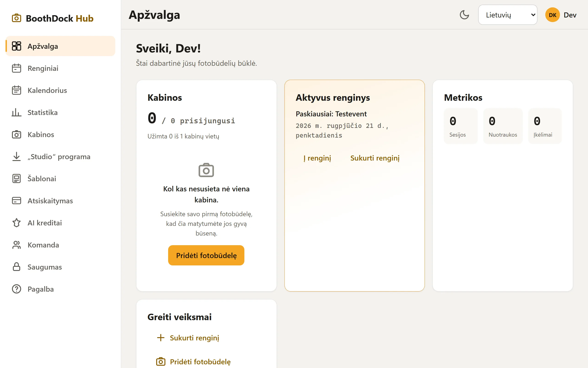Image resolution: width=588 pixels, height=368 pixels.
Task: Click the plus icon beside Sukurti renginį
Action: tap(161, 338)
